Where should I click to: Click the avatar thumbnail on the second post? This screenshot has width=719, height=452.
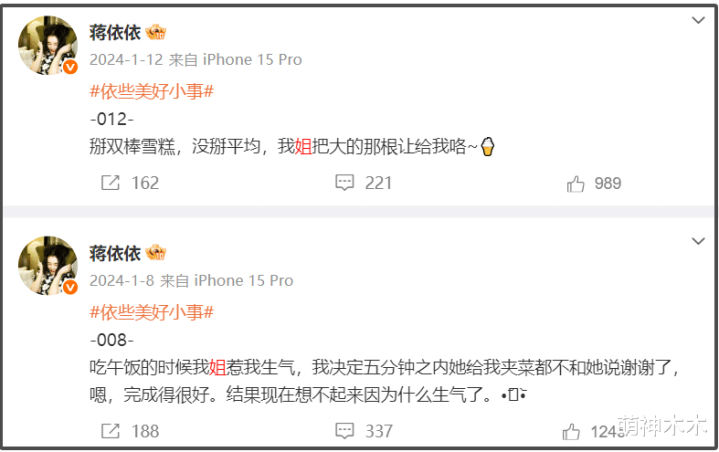[x=48, y=265]
